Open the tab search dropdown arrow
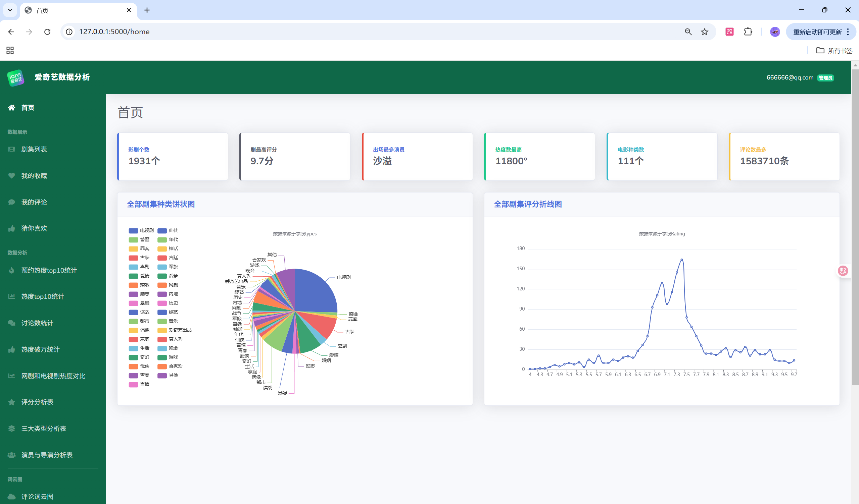859x504 pixels. (x=10, y=10)
